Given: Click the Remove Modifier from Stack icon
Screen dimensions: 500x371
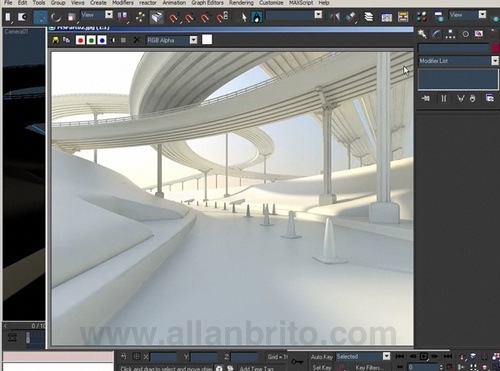Looking at the screenshot, I should click(472, 98).
